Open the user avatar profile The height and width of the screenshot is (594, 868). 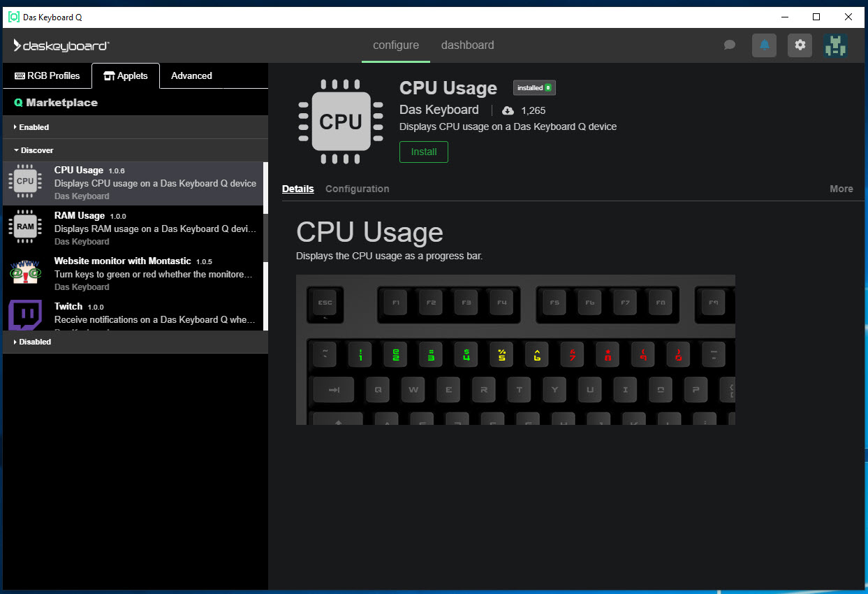835,45
